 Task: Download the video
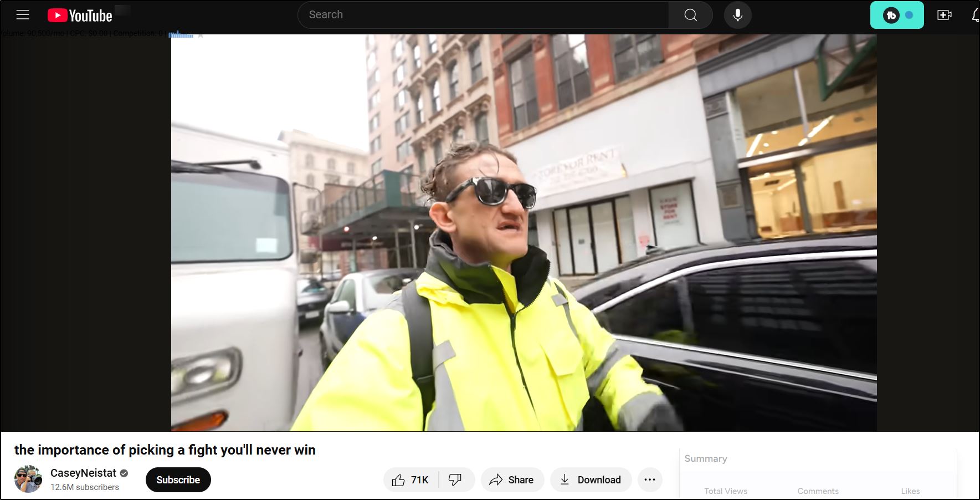coord(591,480)
